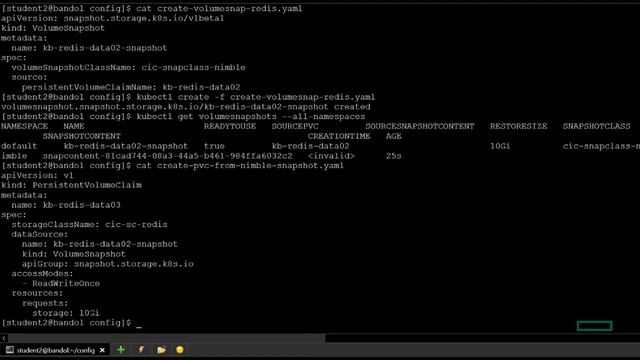Click the terminal icon on the session tab

(x=10, y=350)
